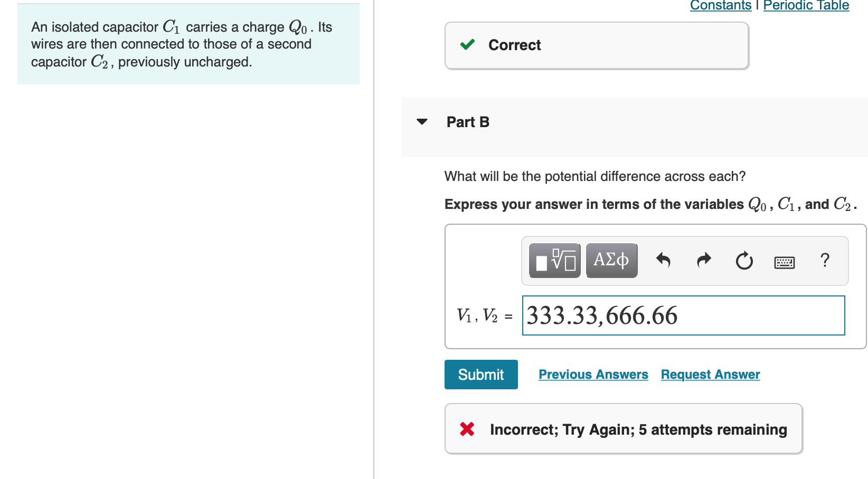This screenshot has height=479, width=868.
Task: Click the red Incorrect X icon
Action: tap(467, 429)
